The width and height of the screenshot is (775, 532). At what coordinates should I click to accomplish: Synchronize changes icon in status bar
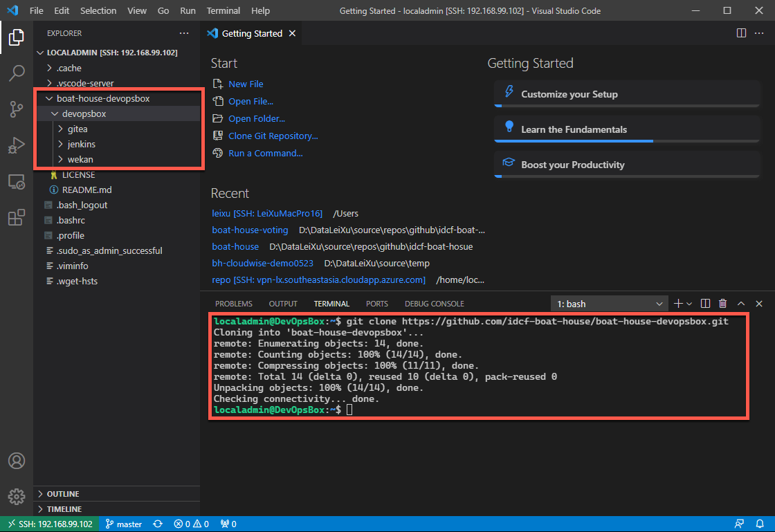[158, 524]
